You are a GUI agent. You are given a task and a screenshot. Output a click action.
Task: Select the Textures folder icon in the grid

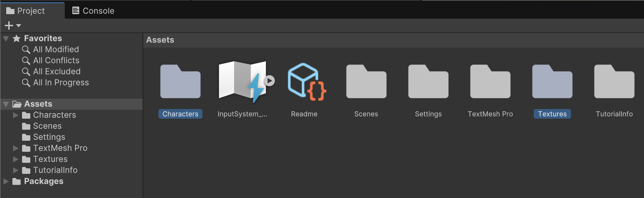[x=552, y=82]
